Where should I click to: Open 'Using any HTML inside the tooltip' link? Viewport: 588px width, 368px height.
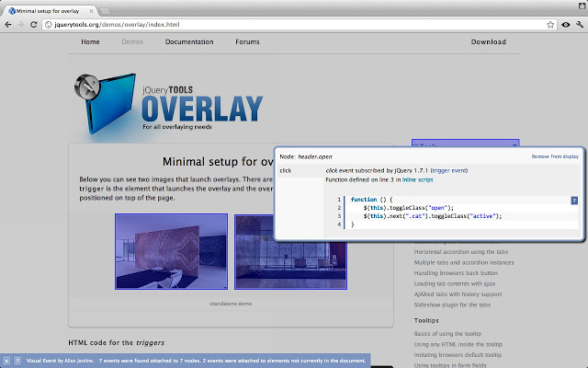458,344
